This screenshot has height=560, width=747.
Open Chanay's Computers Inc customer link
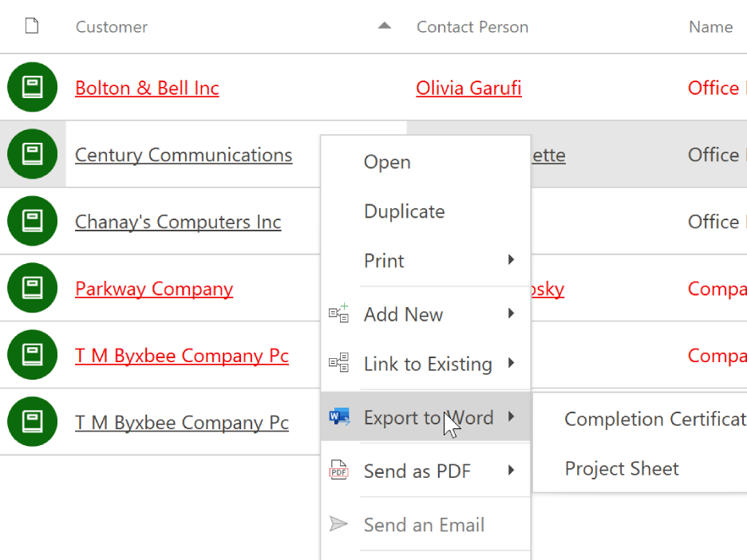click(x=178, y=222)
